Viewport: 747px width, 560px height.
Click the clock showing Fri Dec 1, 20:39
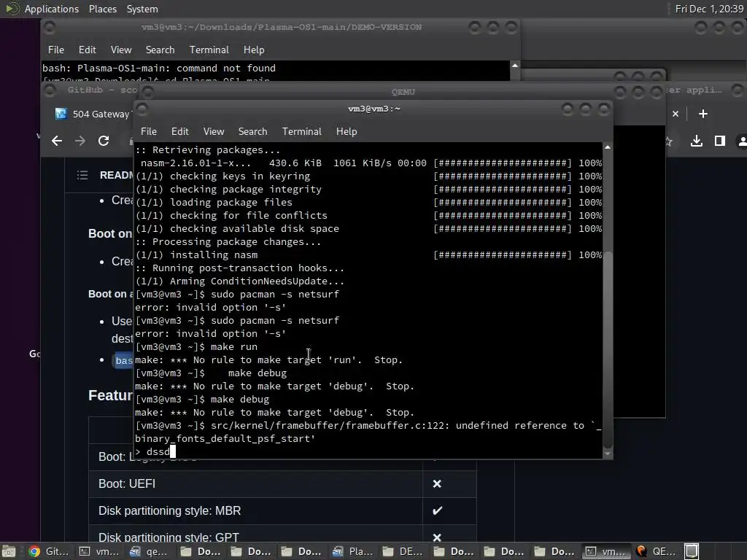709,9
